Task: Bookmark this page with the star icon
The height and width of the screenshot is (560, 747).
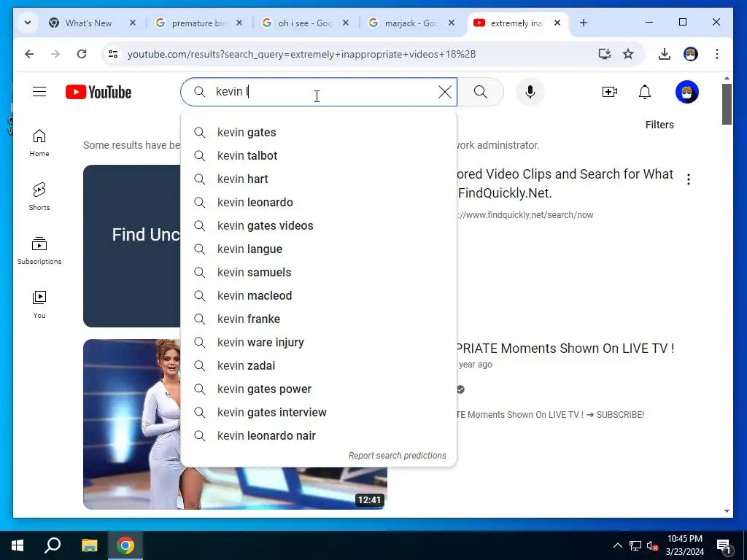Action: 628,54
